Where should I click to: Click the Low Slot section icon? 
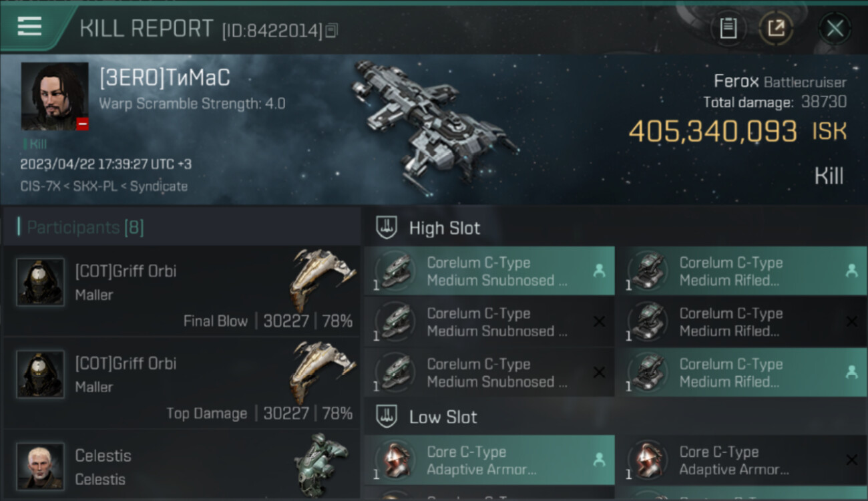[x=387, y=416]
